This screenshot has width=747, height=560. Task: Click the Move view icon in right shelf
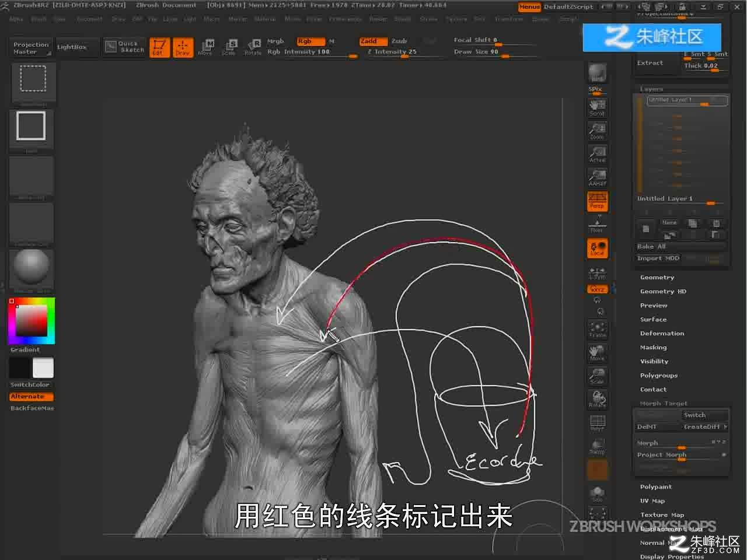597,352
